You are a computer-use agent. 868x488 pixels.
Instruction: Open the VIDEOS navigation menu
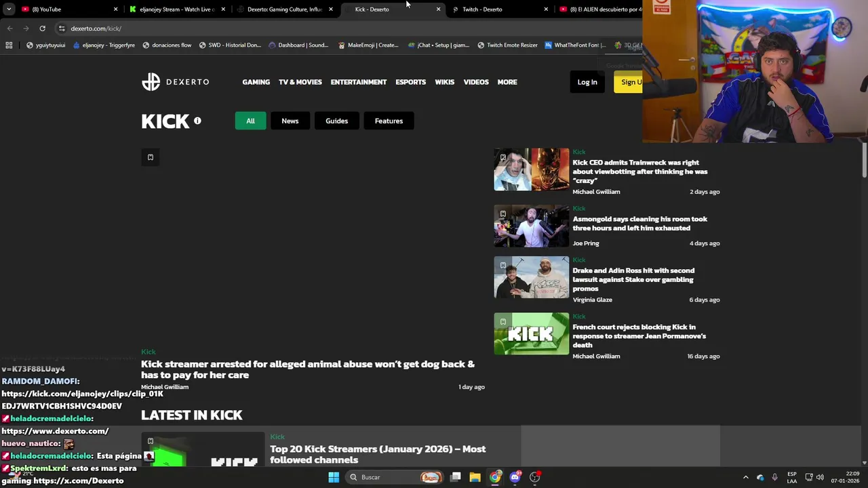tap(476, 82)
